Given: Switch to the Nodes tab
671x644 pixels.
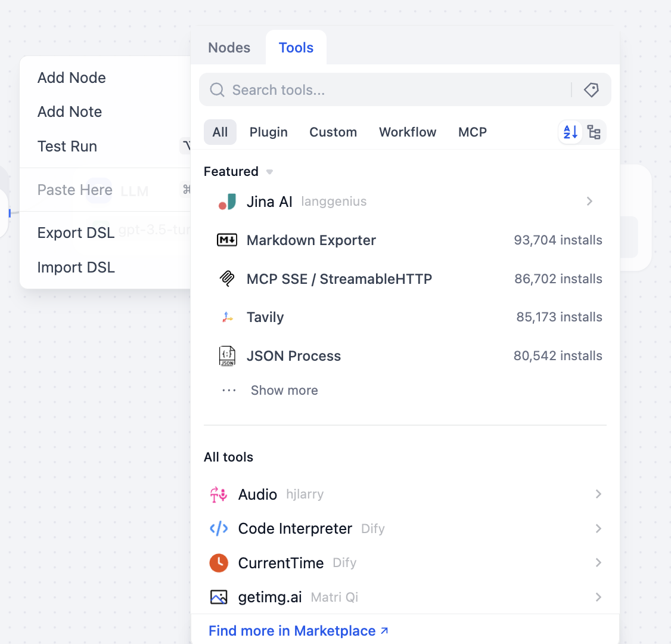Looking at the screenshot, I should click(229, 48).
